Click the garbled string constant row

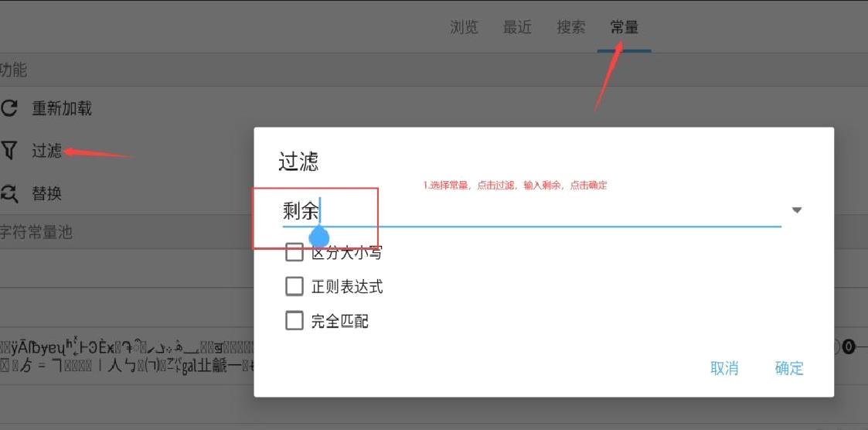point(127,357)
